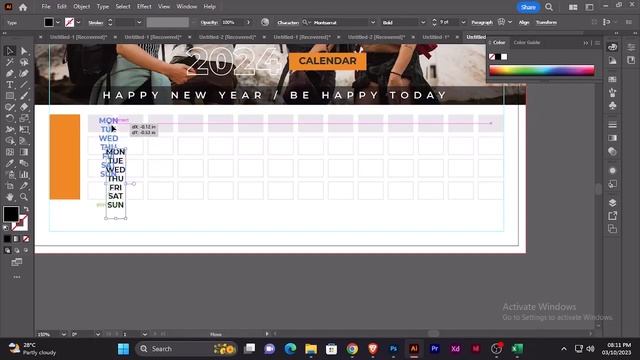
Task: Open the Swatches panel icon
Action: pyautogui.click(x=613, y=79)
